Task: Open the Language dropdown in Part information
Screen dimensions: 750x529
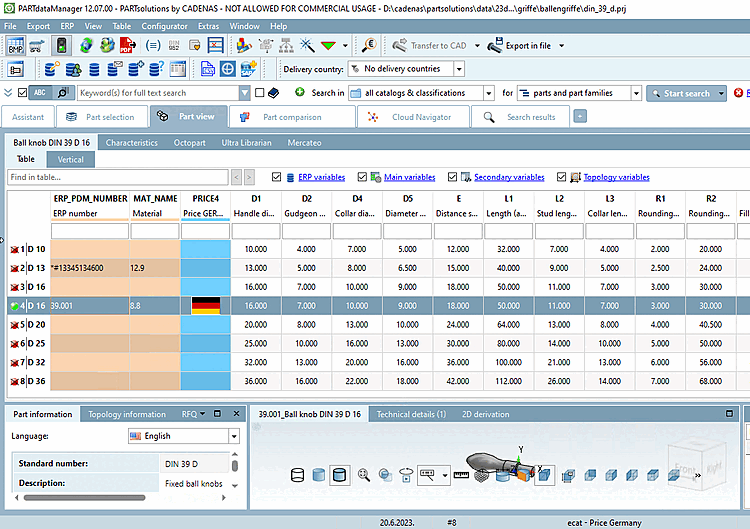Action: pos(234,437)
